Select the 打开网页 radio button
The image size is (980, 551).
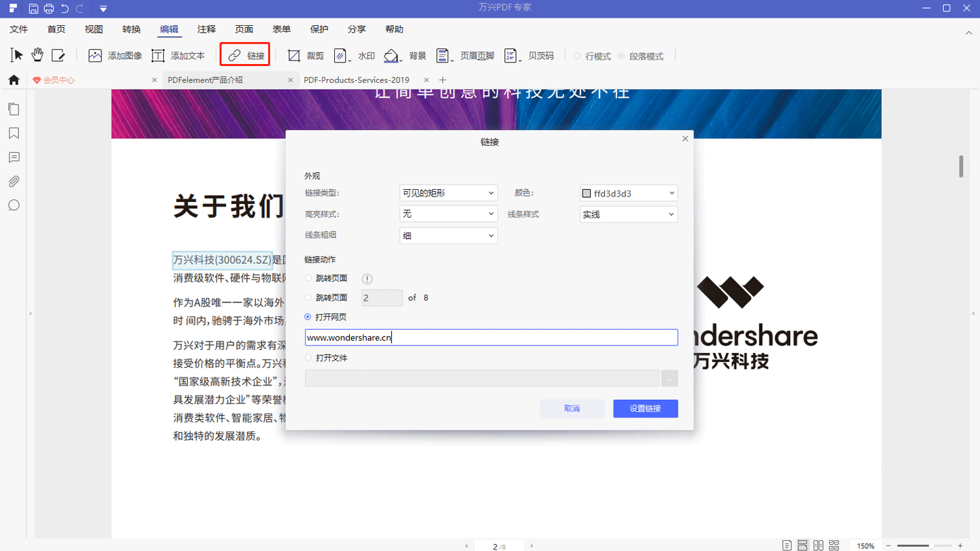[x=308, y=317]
